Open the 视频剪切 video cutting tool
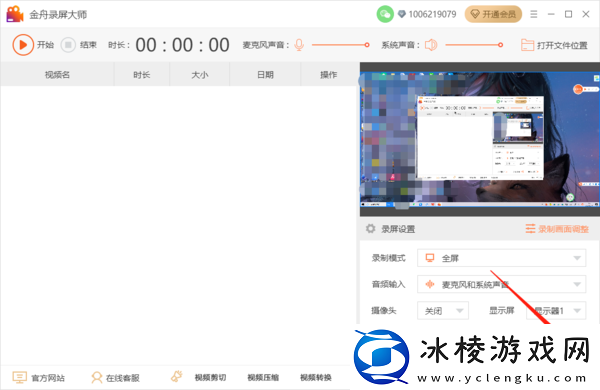 point(210,378)
